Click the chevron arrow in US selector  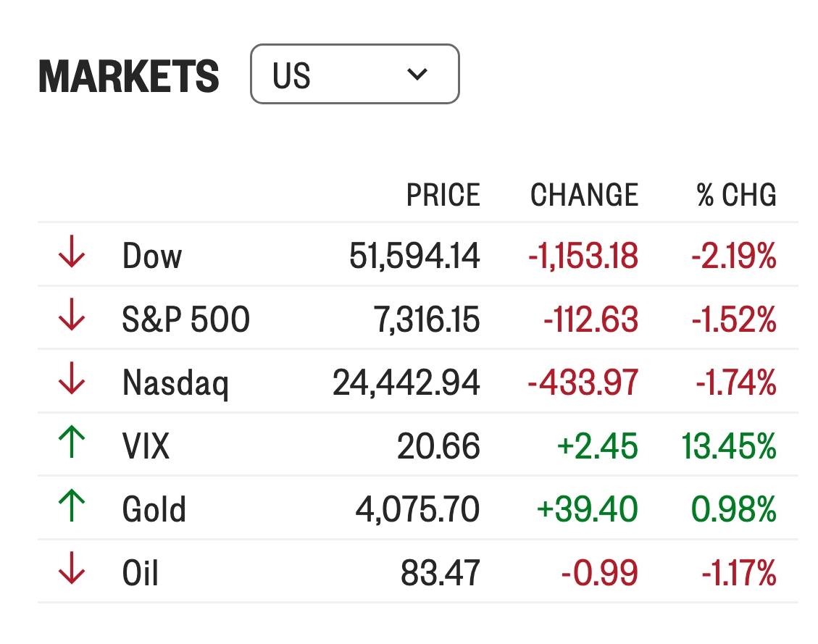pos(417,74)
